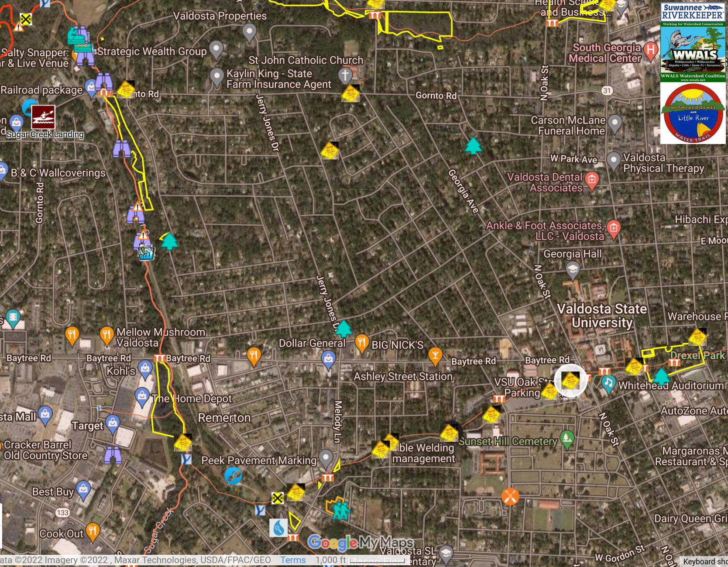
Task: Select the Whitehead Auditorium music note marker
Action: [608, 384]
